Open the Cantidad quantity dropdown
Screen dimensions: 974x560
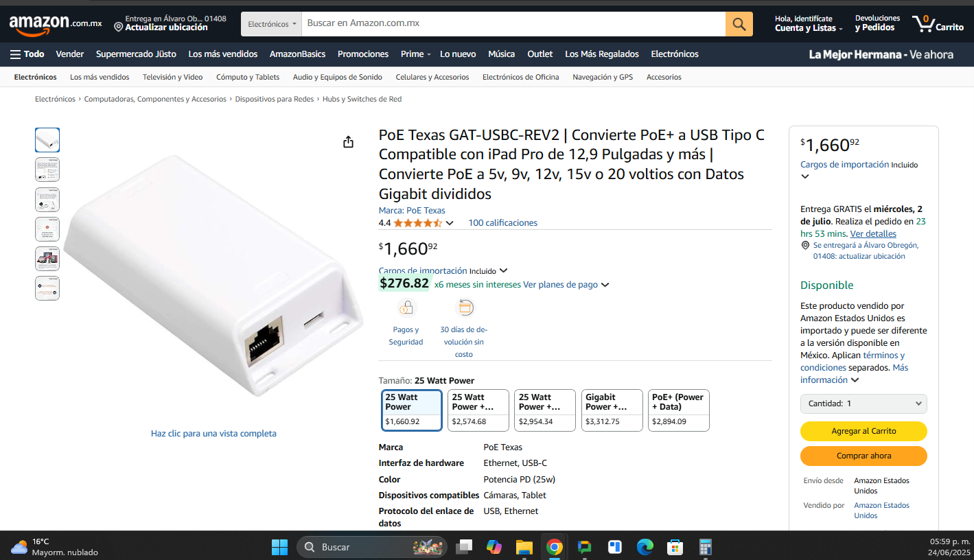pos(863,404)
